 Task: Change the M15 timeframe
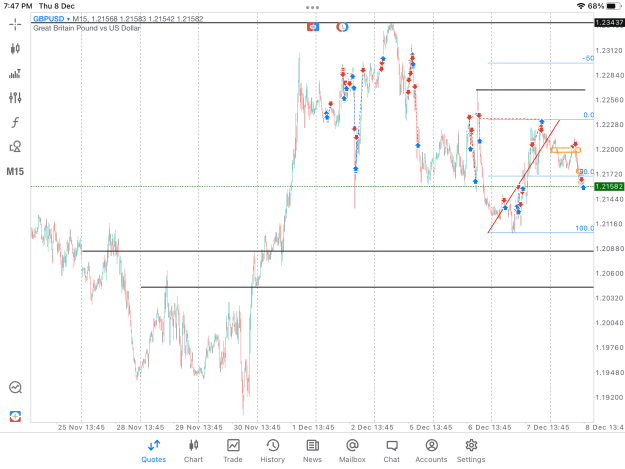(15, 171)
